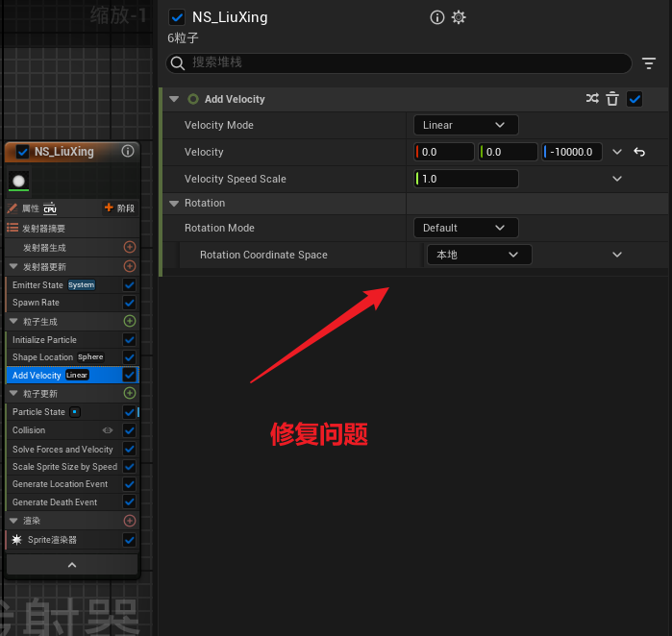672x636 pixels.
Task: Delete the Add Velocity module with trash icon
Action: tap(612, 99)
